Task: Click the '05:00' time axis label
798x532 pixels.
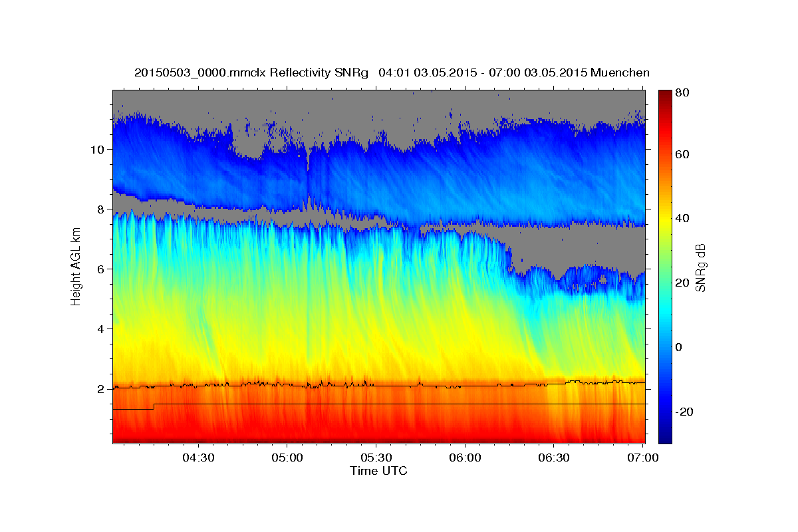Action: 287,458
